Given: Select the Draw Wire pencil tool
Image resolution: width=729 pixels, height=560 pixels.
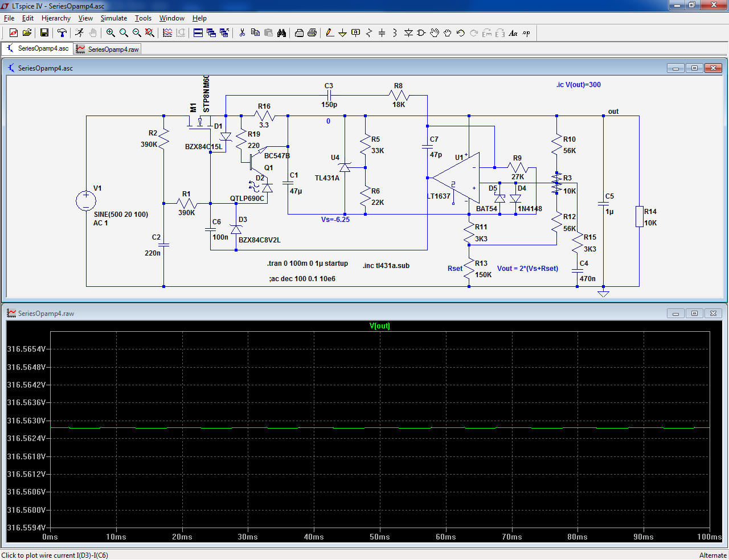Looking at the screenshot, I should tap(330, 33).
